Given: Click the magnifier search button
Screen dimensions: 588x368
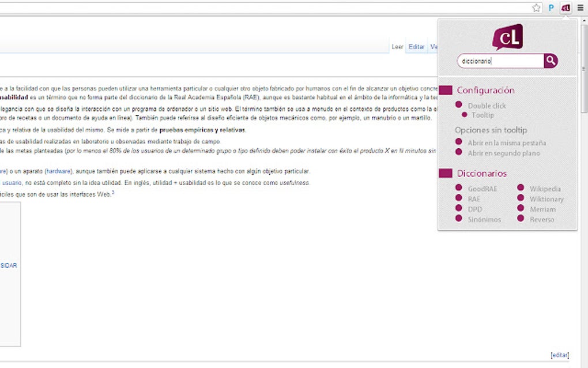Looking at the screenshot, I should coord(551,61).
